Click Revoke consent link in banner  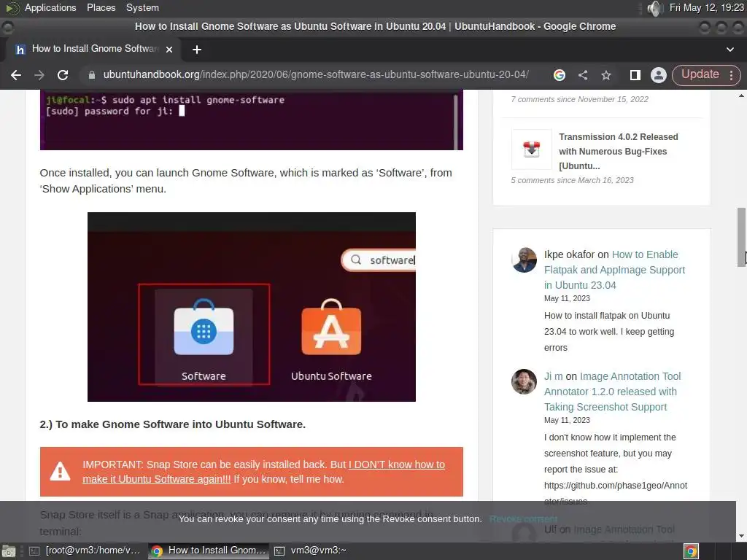523,519
